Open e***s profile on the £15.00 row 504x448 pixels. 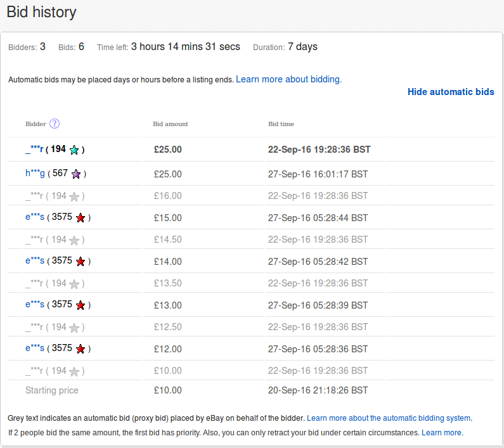coord(35,217)
